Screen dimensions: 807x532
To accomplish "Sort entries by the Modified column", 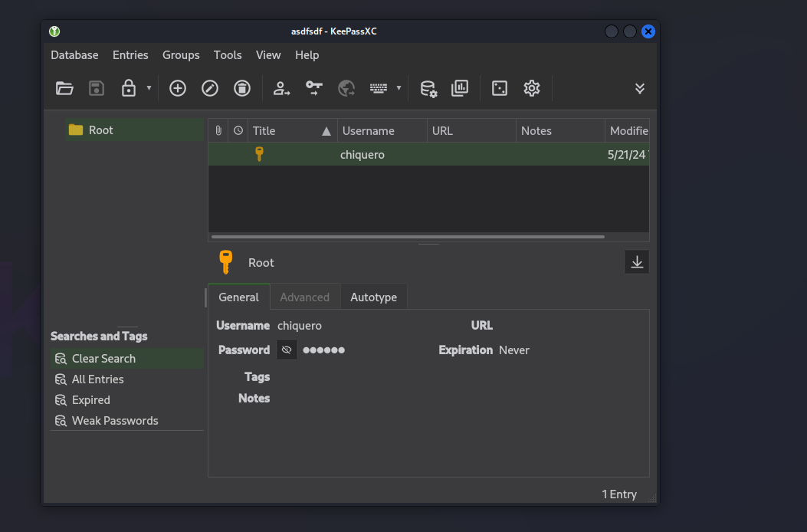I will coord(628,131).
